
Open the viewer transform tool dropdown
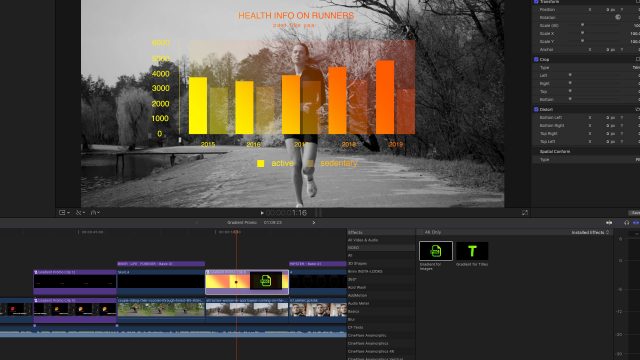[64, 212]
